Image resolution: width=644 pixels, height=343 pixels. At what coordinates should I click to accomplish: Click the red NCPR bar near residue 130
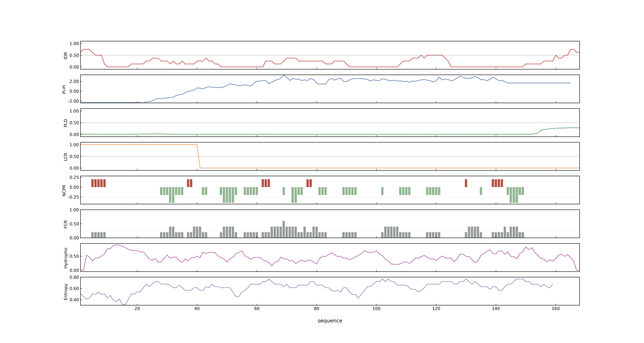click(x=466, y=183)
